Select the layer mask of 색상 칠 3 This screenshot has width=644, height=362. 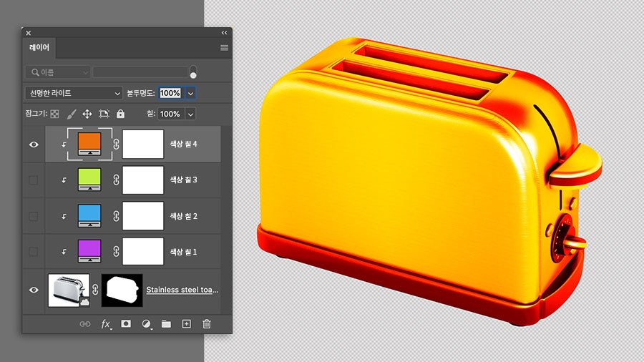(143, 180)
